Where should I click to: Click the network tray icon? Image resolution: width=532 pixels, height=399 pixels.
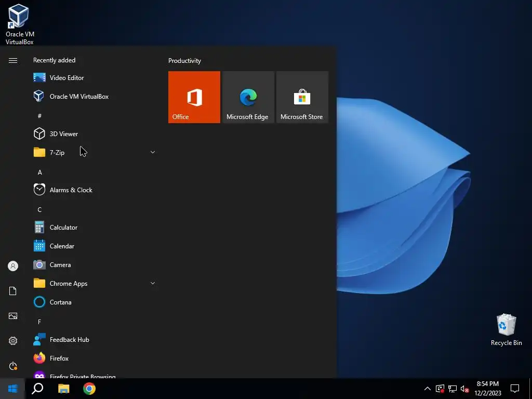coord(453,389)
